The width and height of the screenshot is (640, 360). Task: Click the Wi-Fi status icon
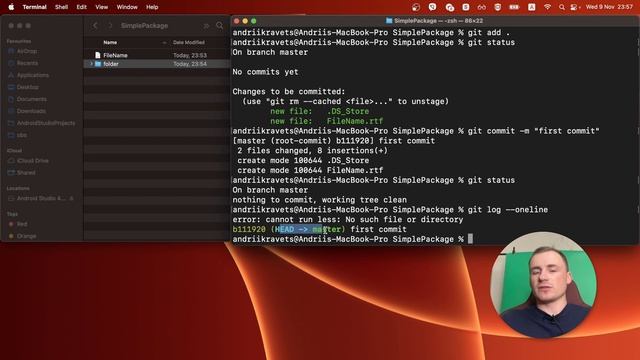tap(547, 7)
